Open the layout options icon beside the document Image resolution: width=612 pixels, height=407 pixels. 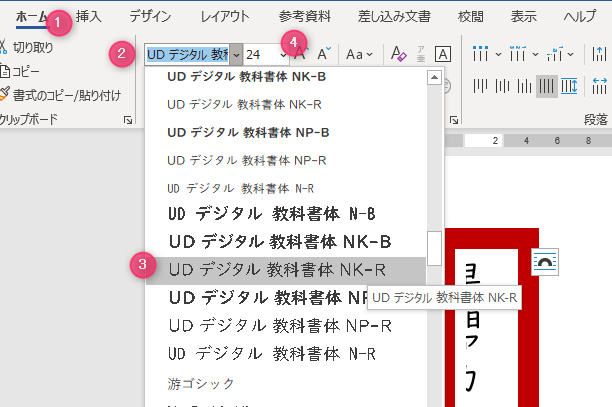coord(545,260)
